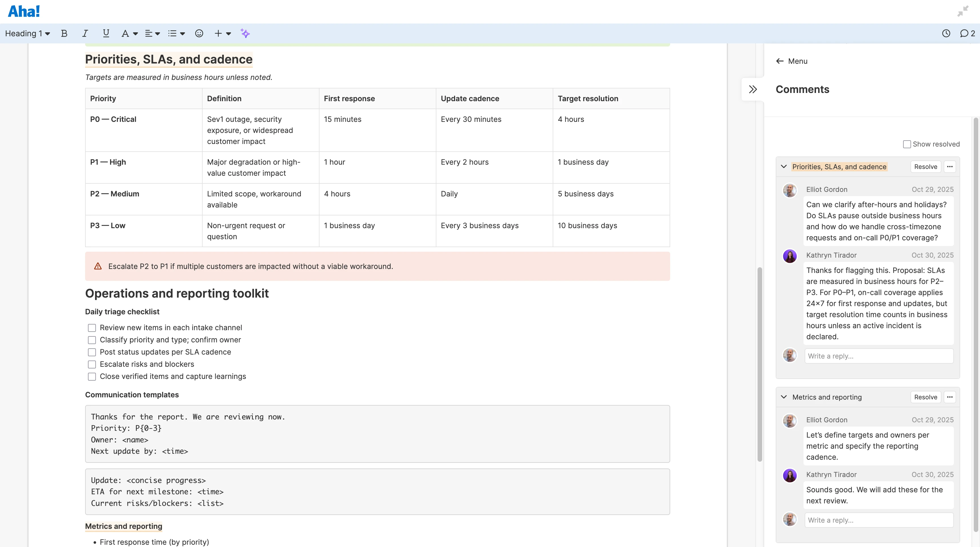Click the AI sparkle assistant icon
The image size is (980, 547).
tap(245, 33)
